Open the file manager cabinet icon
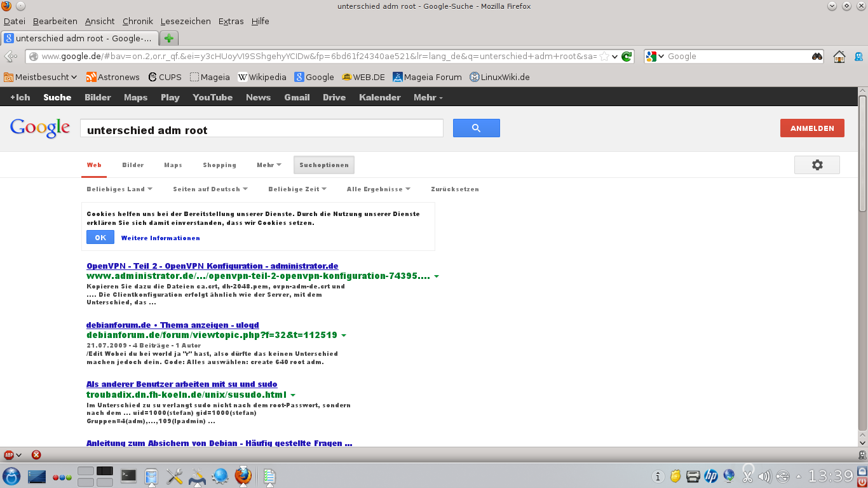 coord(151,477)
